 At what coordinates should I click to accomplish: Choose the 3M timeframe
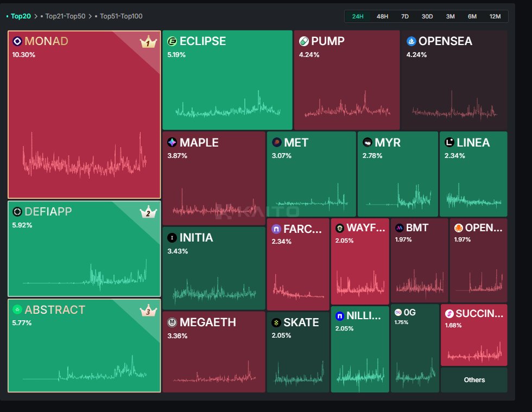(450, 16)
